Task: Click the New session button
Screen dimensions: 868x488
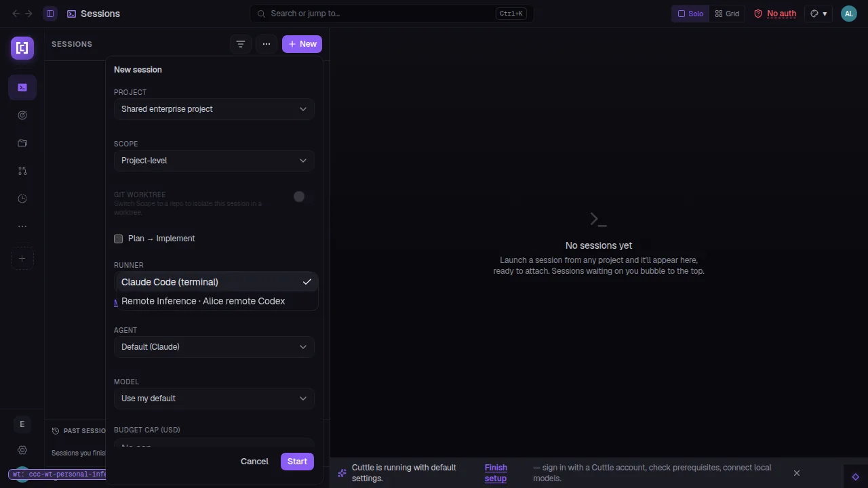Action: (302, 44)
